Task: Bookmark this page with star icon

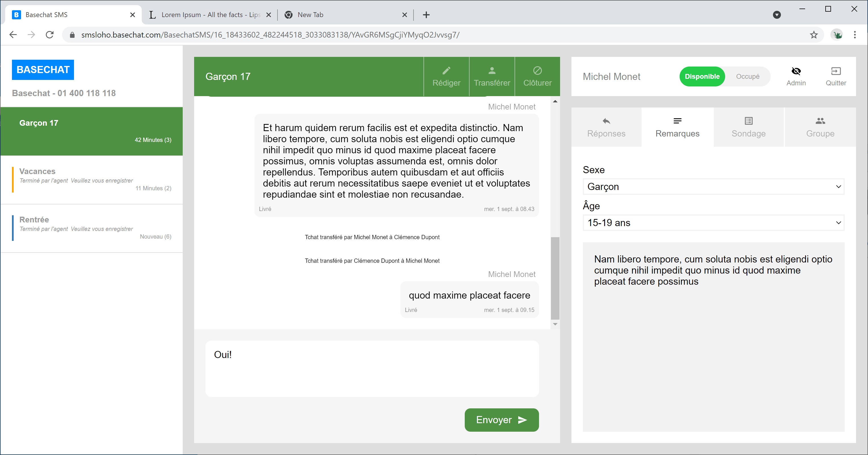Action: 814,35
